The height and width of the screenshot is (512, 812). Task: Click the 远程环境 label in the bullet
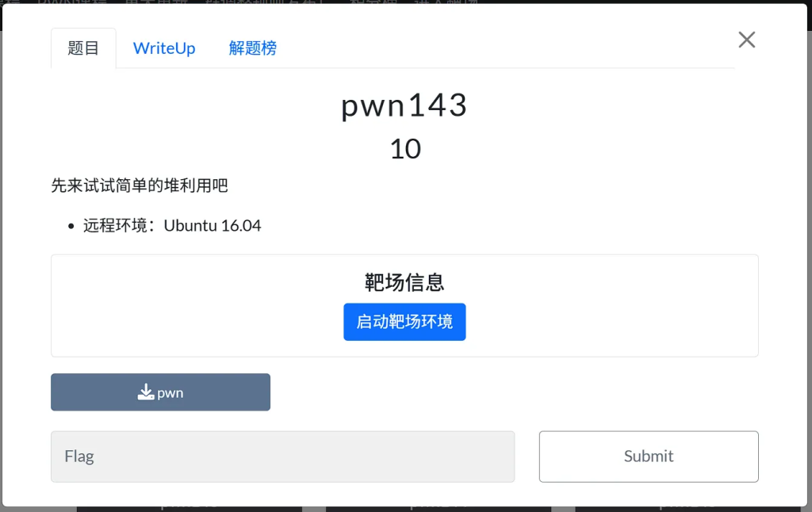tap(115, 226)
